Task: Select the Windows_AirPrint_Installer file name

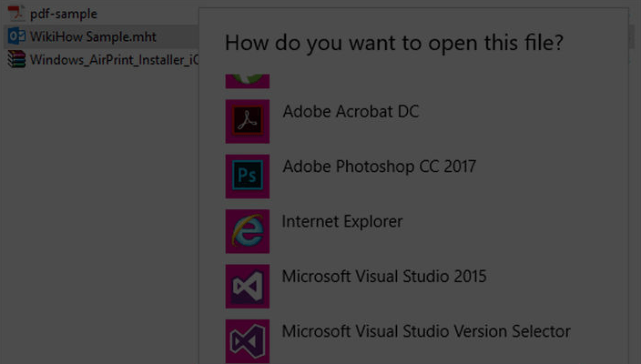Action: click(x=114, y=60)
